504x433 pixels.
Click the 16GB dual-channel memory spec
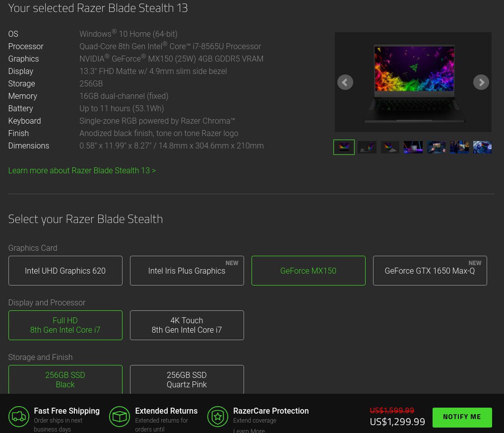(124, 96)
